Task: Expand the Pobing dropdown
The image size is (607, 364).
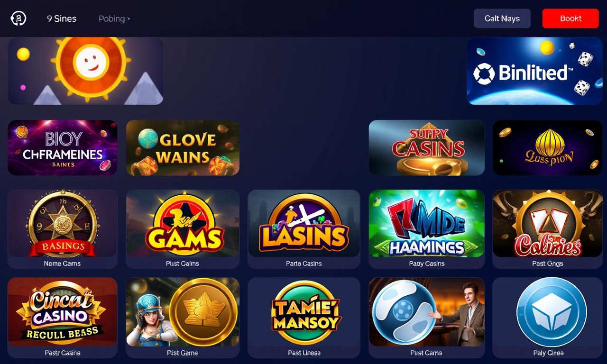Action: pyautogui.click(x=114, y=18)
